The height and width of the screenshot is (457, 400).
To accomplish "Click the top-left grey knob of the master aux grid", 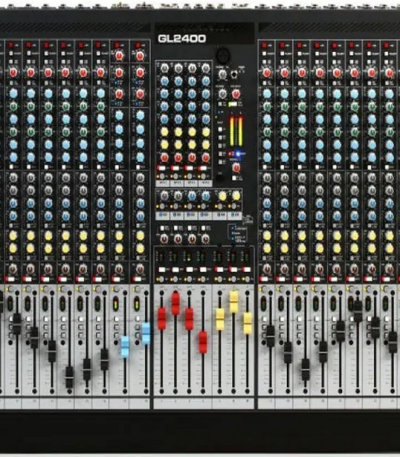I will coord(164,68).
